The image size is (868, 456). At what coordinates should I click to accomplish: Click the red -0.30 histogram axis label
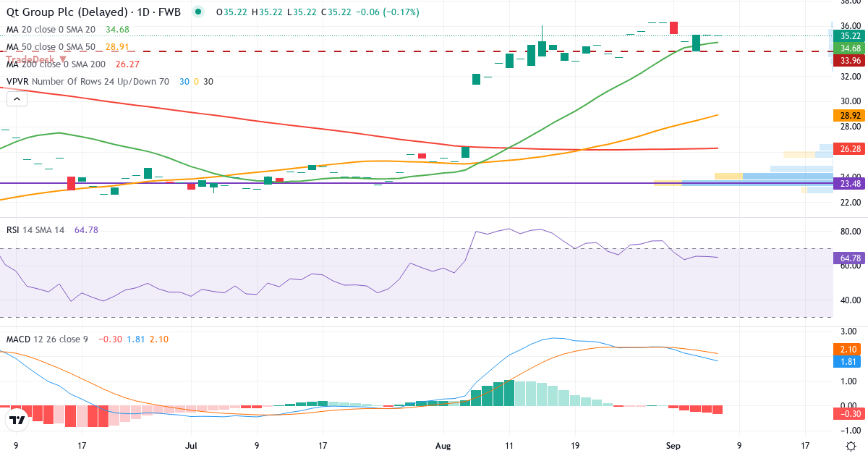(850, 413)
